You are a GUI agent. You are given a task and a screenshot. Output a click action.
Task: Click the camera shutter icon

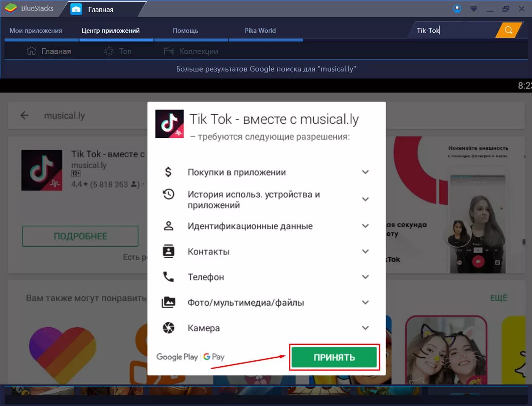168,328
